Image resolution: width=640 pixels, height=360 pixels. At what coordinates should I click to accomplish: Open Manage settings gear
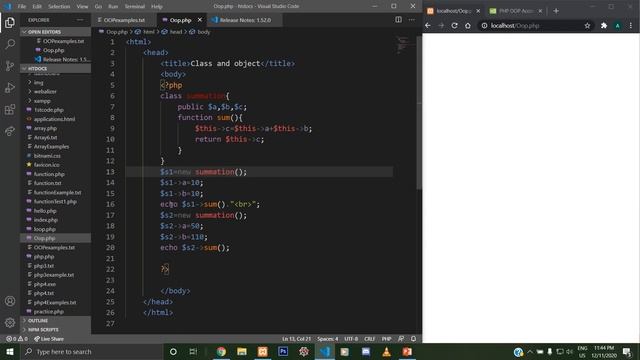coord(10,322)
